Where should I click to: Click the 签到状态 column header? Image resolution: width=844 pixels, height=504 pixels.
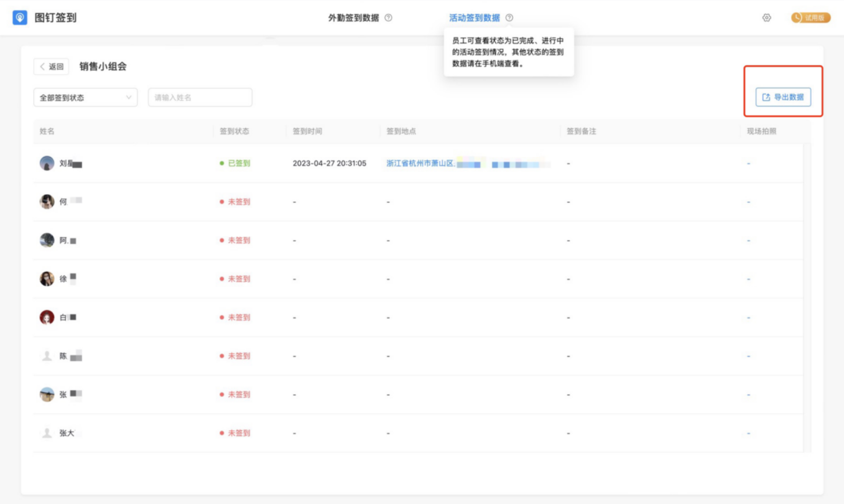coord(234,131)
